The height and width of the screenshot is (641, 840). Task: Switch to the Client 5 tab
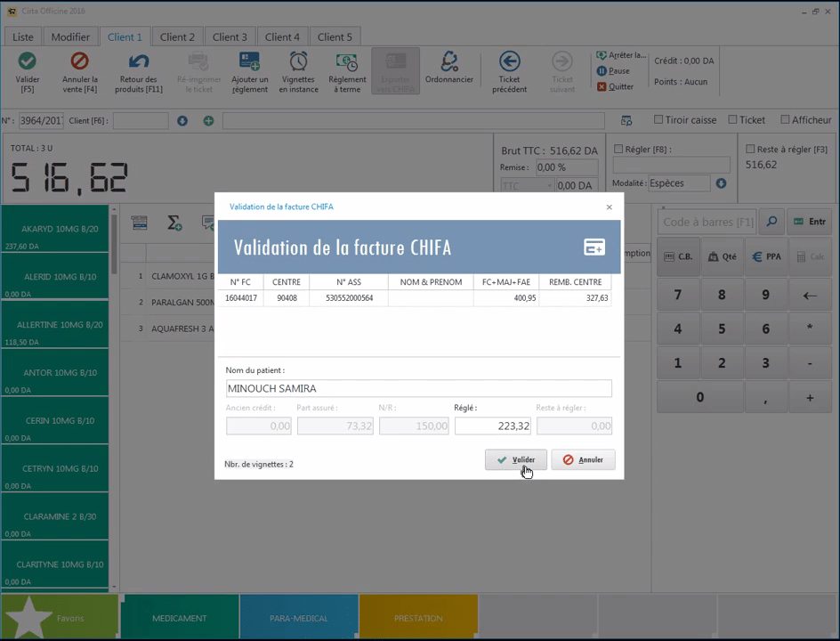335,37
